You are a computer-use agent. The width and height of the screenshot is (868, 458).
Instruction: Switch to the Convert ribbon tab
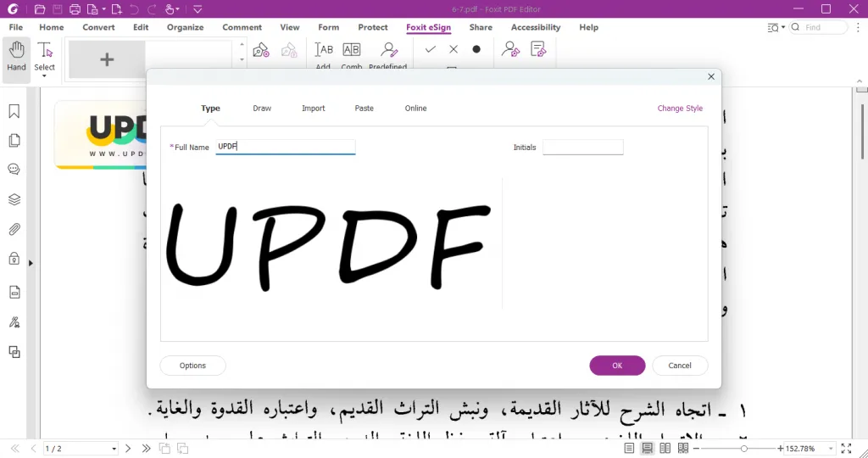98,27
